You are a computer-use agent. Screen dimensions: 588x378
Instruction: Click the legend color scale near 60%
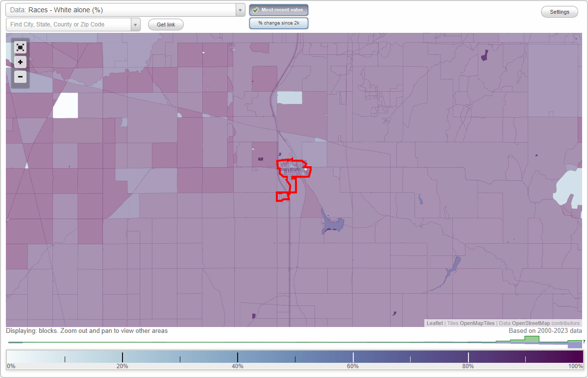click(353, 357)
